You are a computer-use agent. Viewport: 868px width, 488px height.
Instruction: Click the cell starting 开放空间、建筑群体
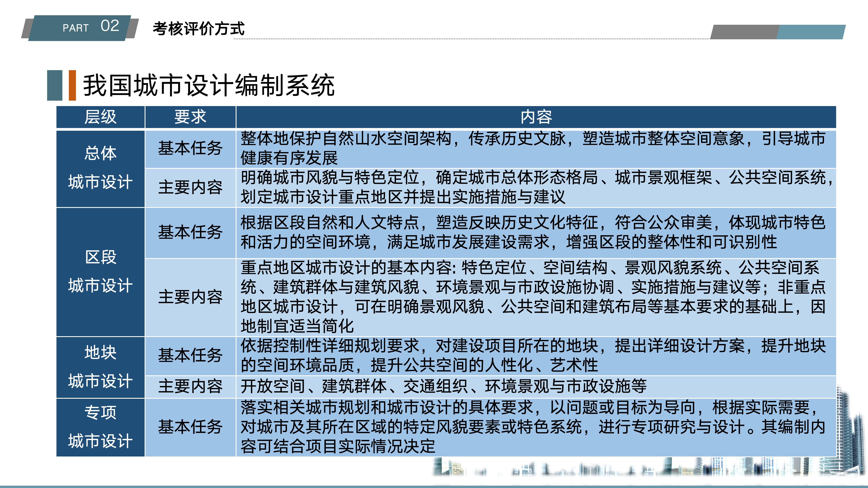443,386
